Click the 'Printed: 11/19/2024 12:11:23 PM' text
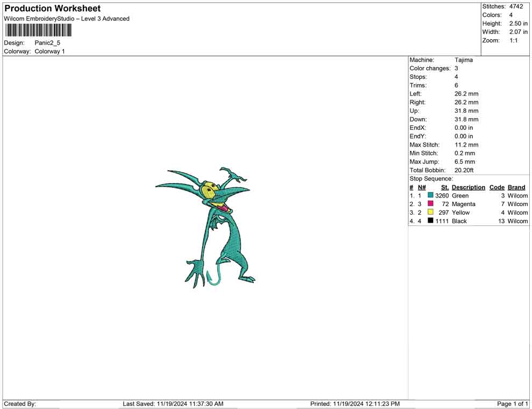The width and height of the screenshot is (532, 409). [355, 404]
